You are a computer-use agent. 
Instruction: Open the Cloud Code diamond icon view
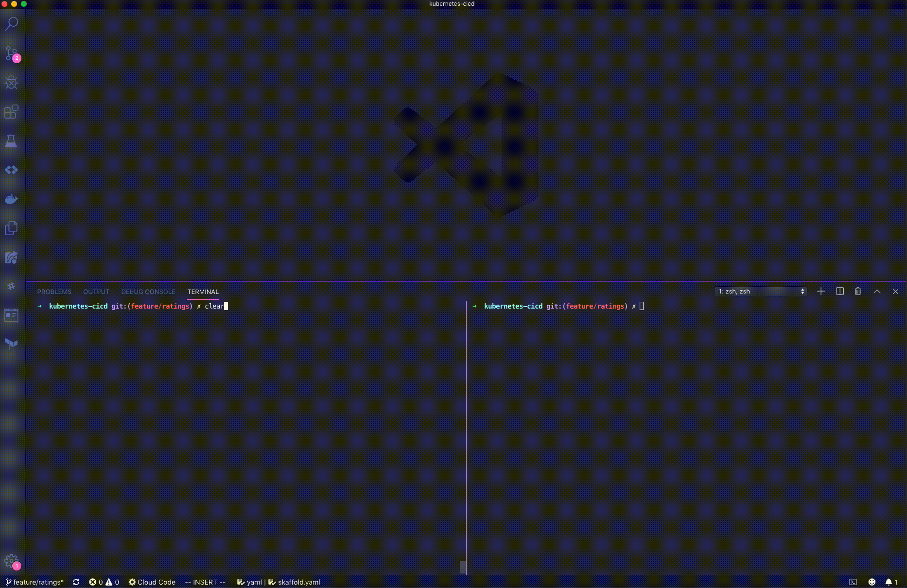coord(12,170)
